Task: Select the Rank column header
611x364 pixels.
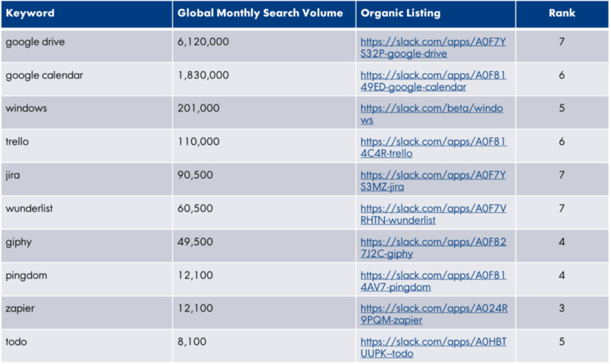Action: point(561,13)
